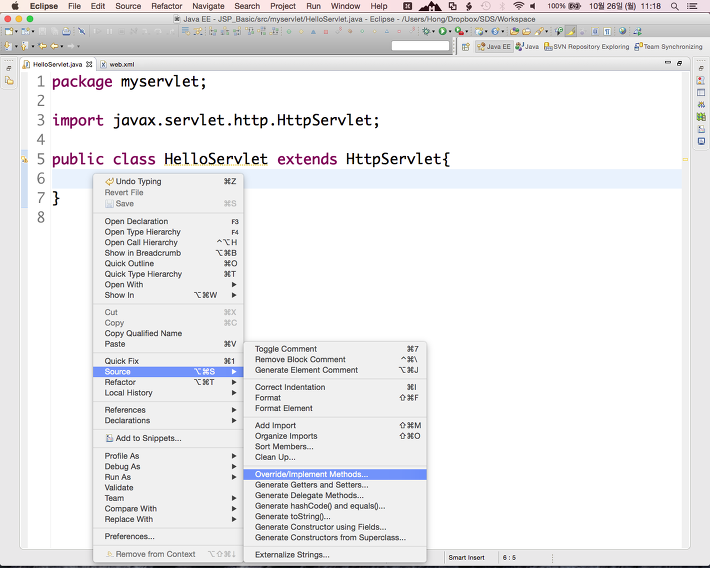Click the Apple menu icon
Image resolution: width=710 pixels, height=568 pixels.
click(14, 6)
